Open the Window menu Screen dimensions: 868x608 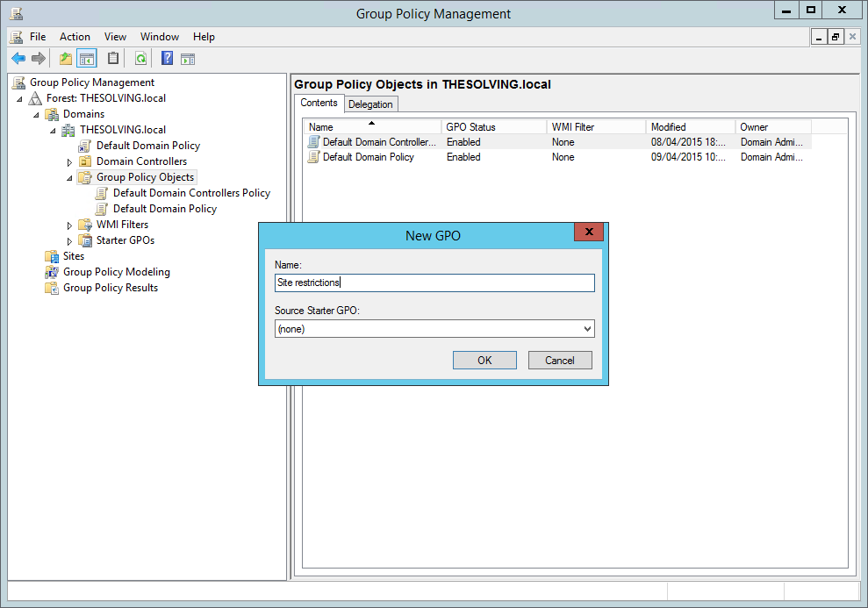160,37
